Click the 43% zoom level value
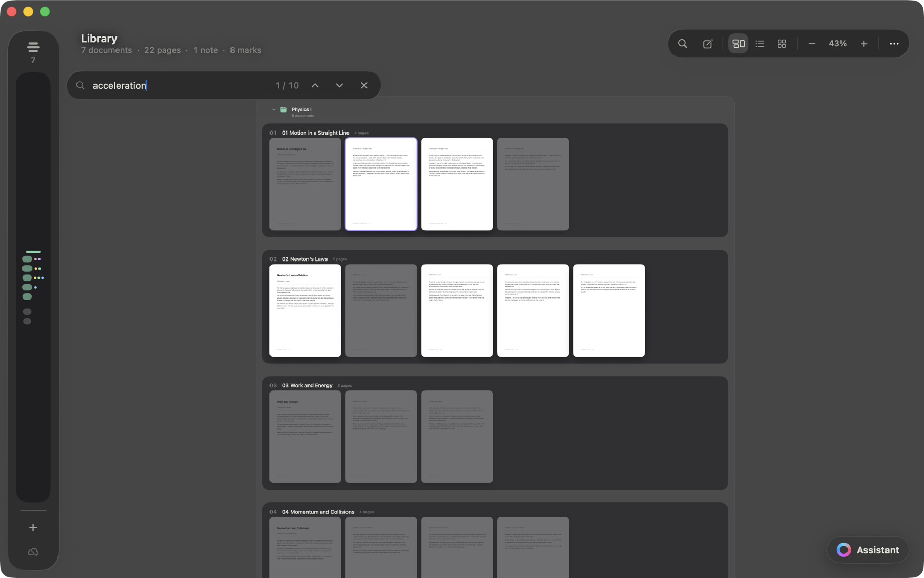 [838, 44]
